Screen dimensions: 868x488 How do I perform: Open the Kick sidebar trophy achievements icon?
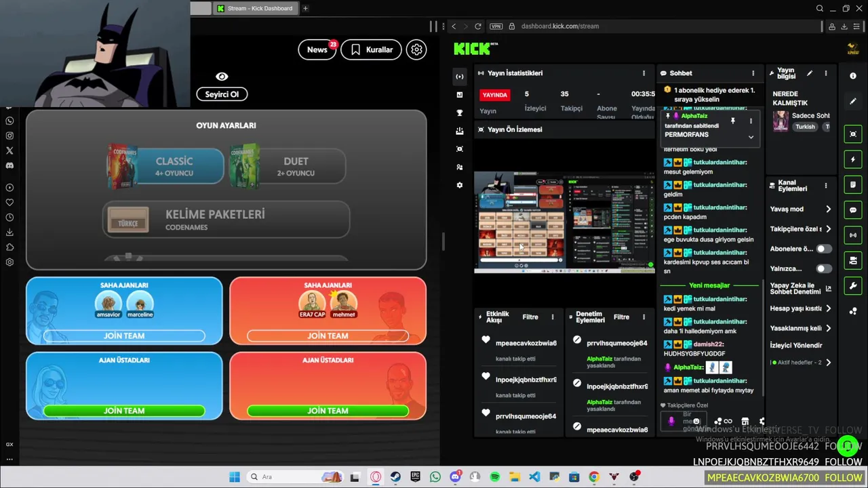[x=460, y=113]
